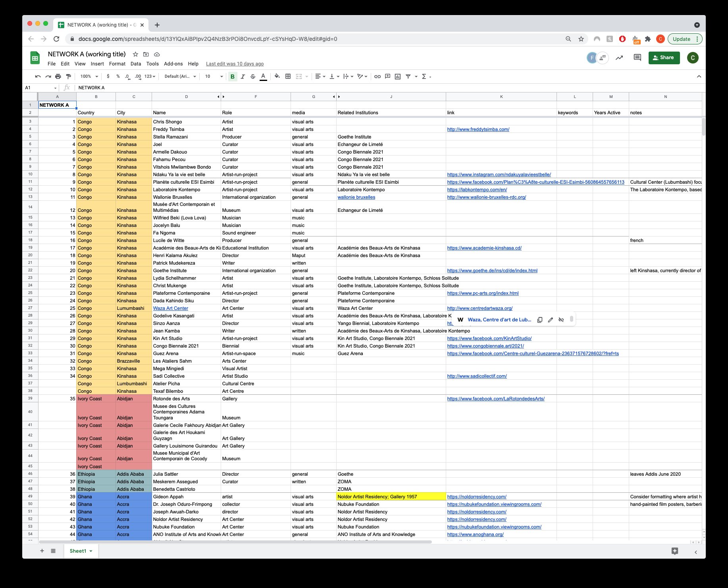Click the green Share button

(664, 58)
